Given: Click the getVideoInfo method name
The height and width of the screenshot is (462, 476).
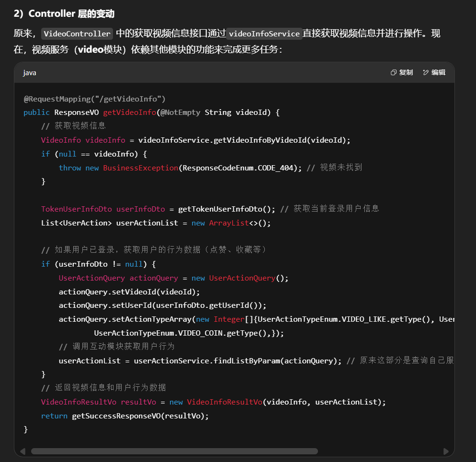Looking at the screenshot, I should point(129,113).
